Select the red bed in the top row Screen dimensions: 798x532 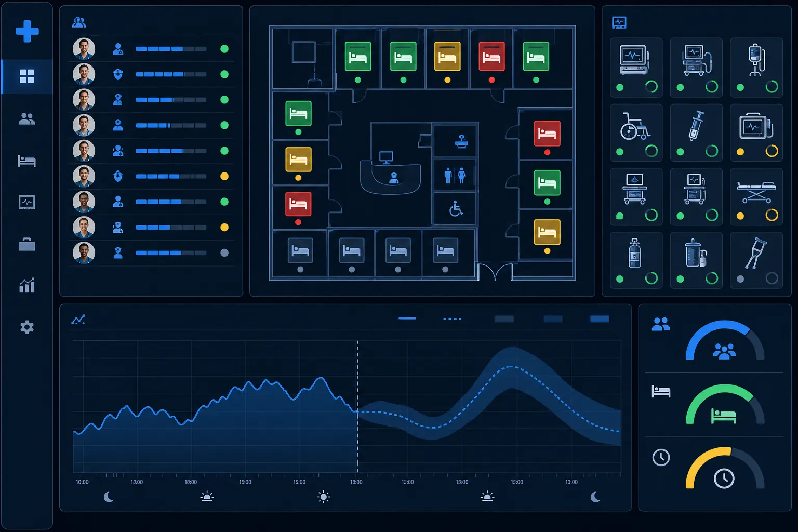(x=491, y=56)
